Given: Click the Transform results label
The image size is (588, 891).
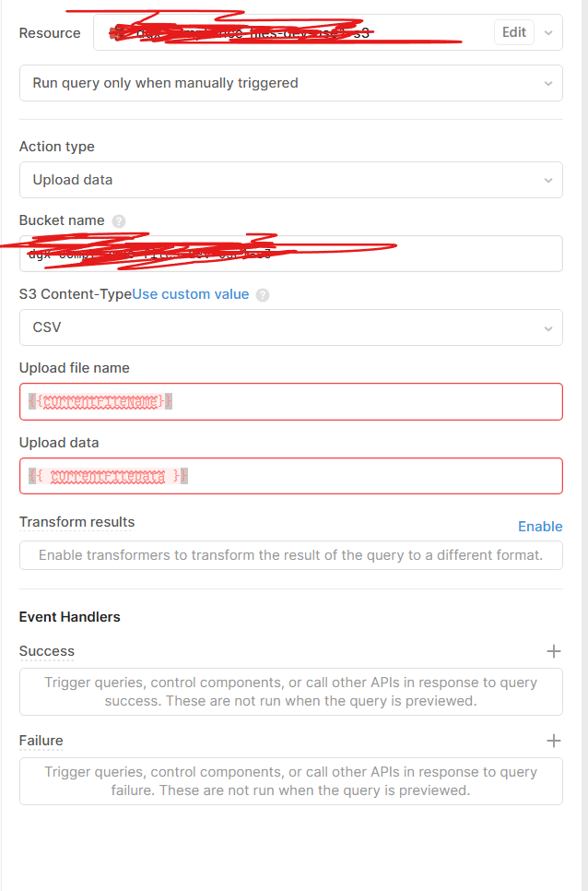Looking at the screenshot, I should coord(77,522).
